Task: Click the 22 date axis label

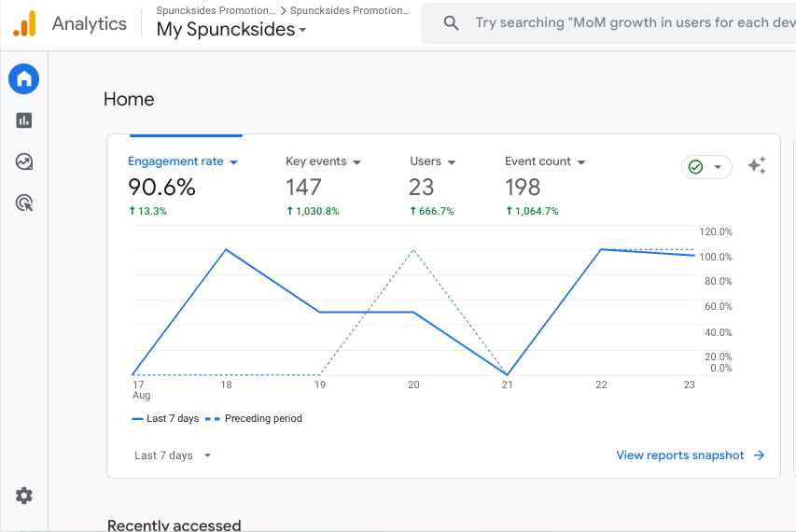Action: (601, 385)
